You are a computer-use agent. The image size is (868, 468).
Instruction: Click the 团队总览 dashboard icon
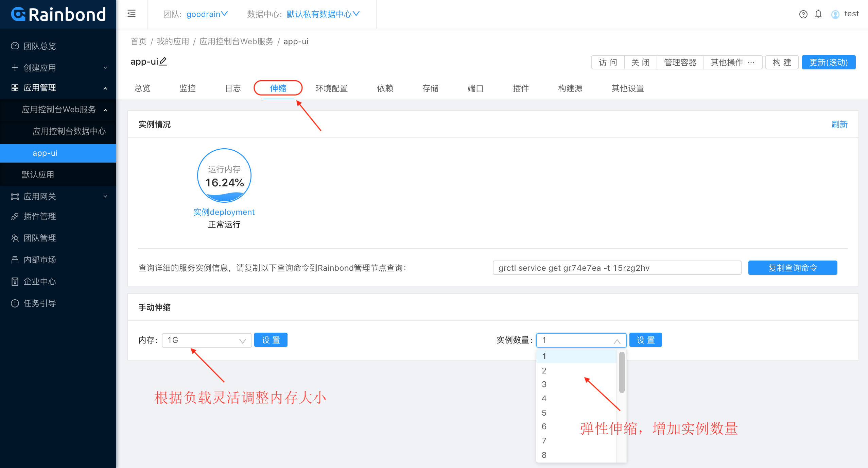[15, 46]
